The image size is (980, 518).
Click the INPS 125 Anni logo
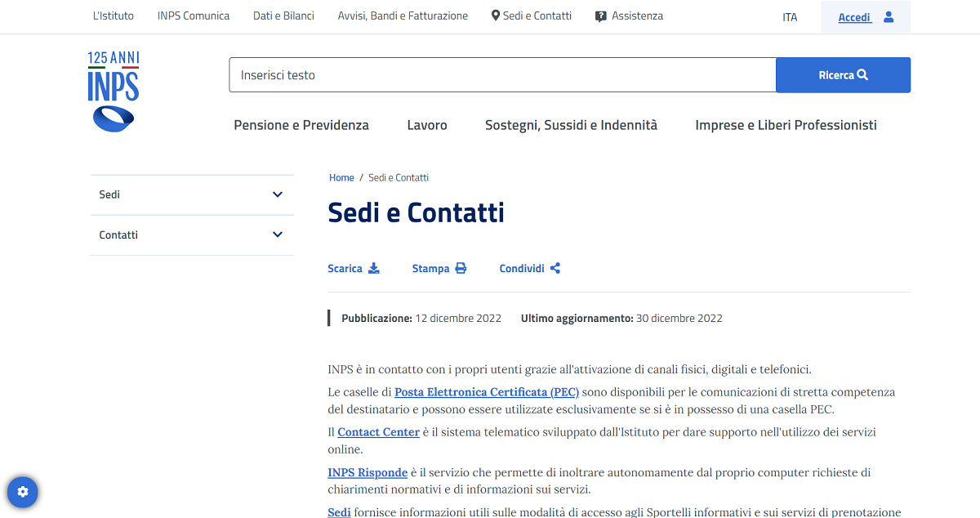click(113, 90)
